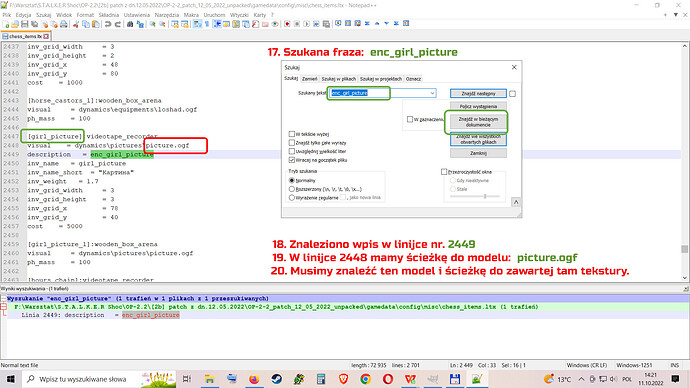Open the Steam app from the taskbar
The width and height of the screenshot is (690, 388).
(x=276, y=379)
